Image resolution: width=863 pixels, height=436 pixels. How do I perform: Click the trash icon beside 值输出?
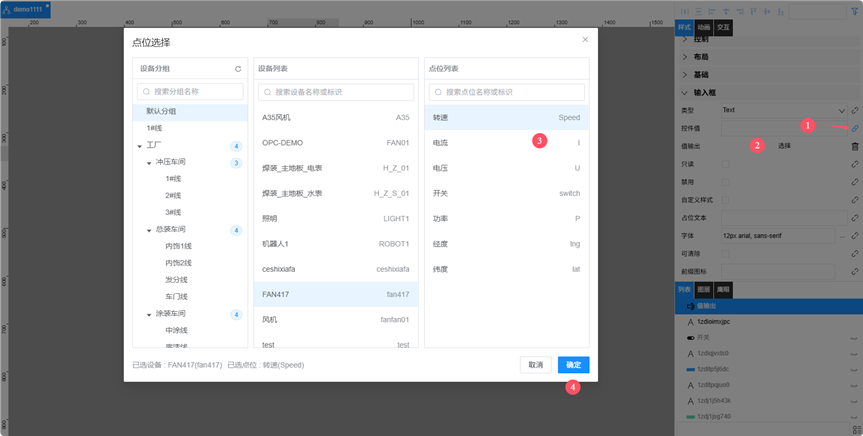(855, 146)
